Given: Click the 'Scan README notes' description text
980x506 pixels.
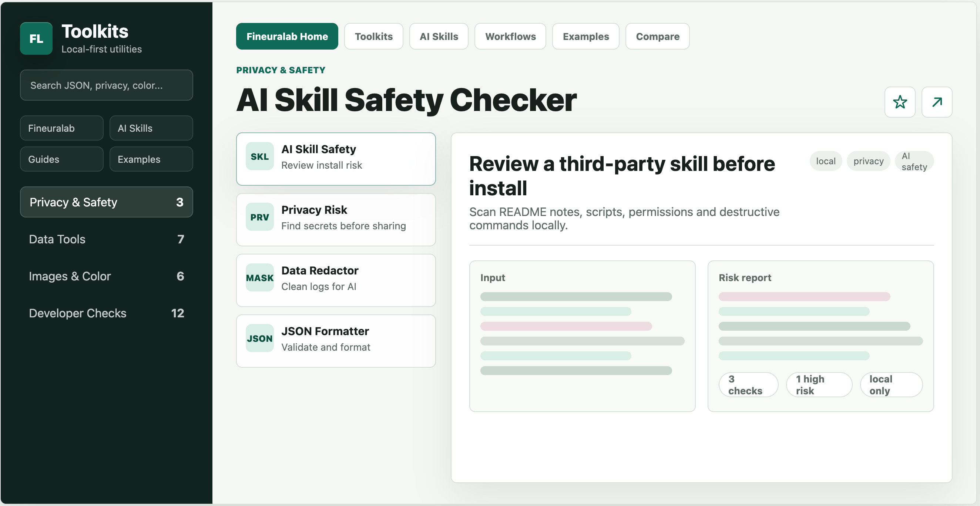Looking at the screenshot, I should (x=624, y=219).
